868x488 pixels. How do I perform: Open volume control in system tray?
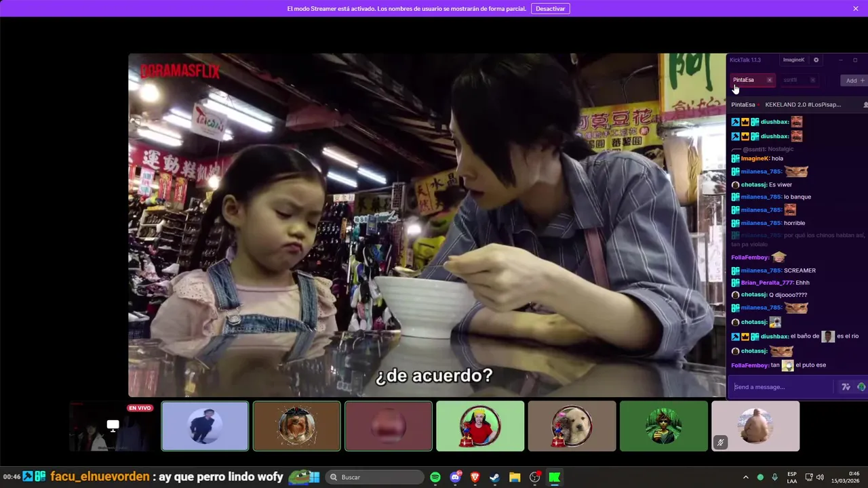click(x=820, y=477)
